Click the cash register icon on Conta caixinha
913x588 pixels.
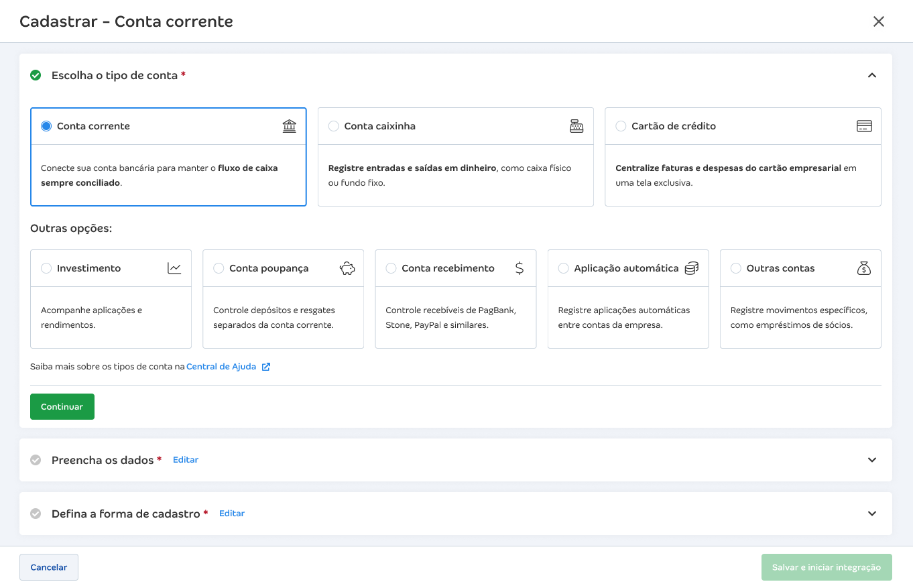576,126
